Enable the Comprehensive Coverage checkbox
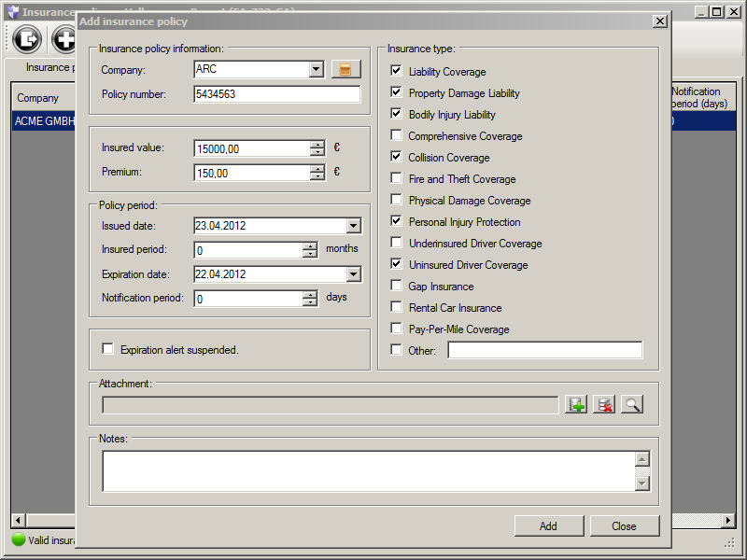Image resolution: width=747 pixels, height=560 pixels. pos(397,136)
